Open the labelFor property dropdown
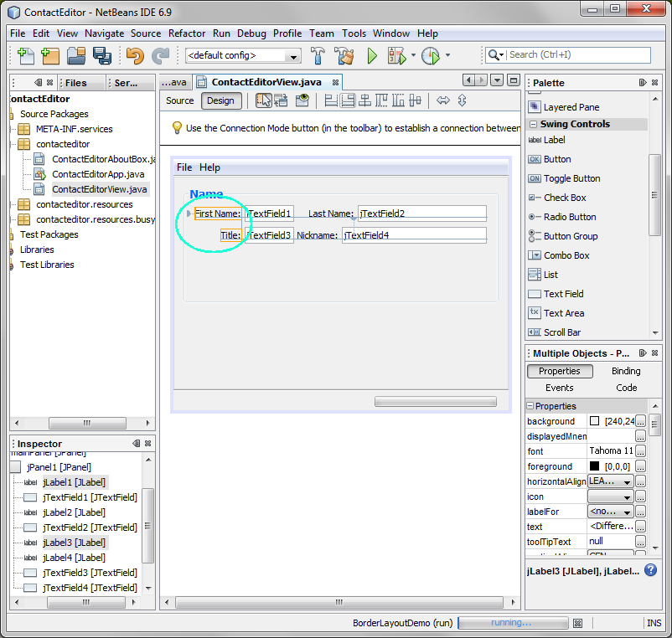 [x=627, y=512]
